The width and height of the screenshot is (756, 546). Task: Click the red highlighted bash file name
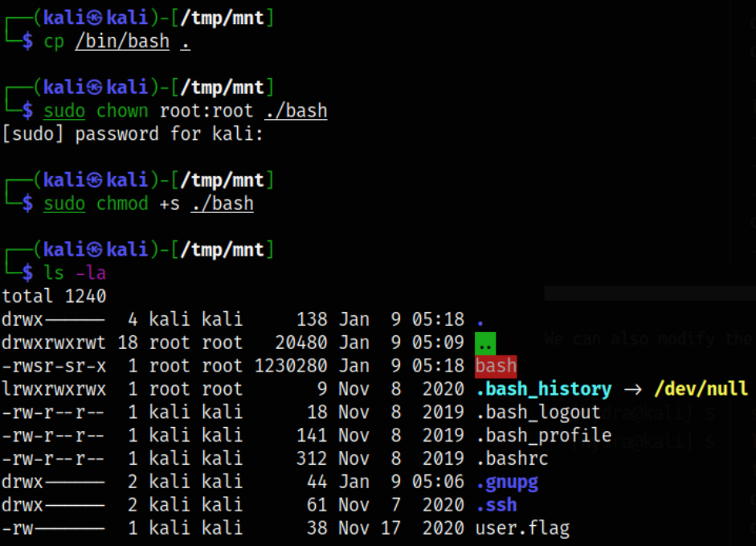pos(496,366)
